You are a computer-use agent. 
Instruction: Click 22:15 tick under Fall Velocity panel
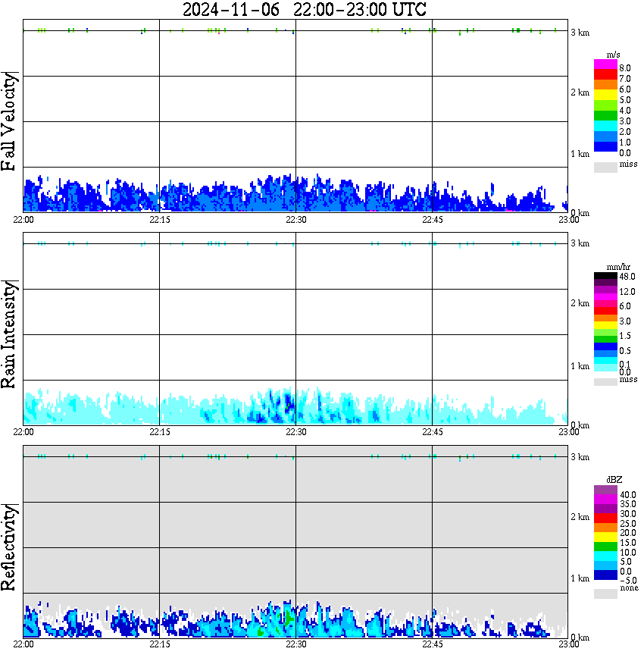point(159,220)
